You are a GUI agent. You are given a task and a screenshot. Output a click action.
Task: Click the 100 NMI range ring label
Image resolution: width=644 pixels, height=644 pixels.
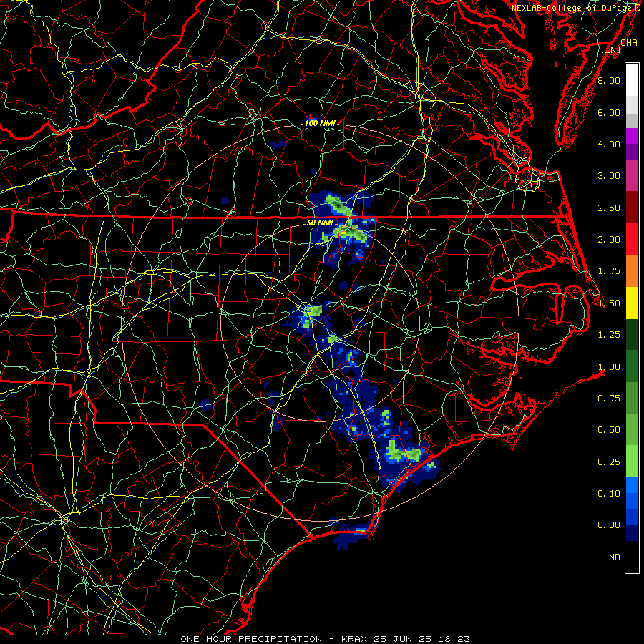(320, 123)
